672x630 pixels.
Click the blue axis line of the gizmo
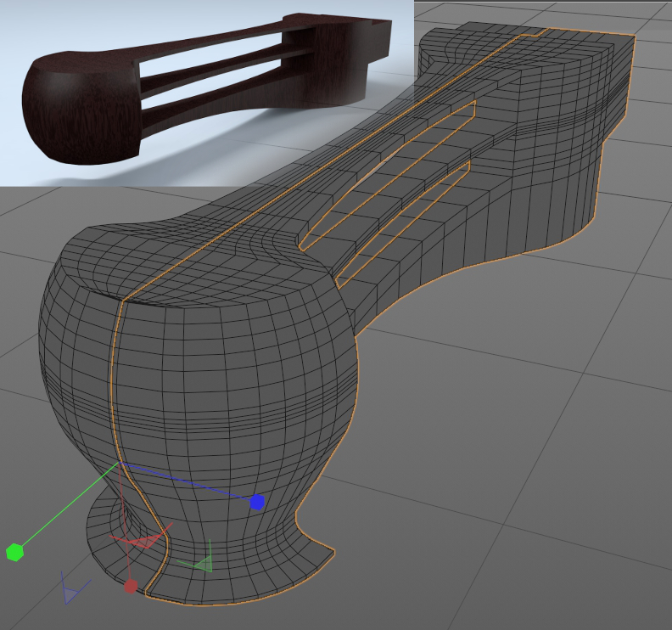(x=187, y=483)
